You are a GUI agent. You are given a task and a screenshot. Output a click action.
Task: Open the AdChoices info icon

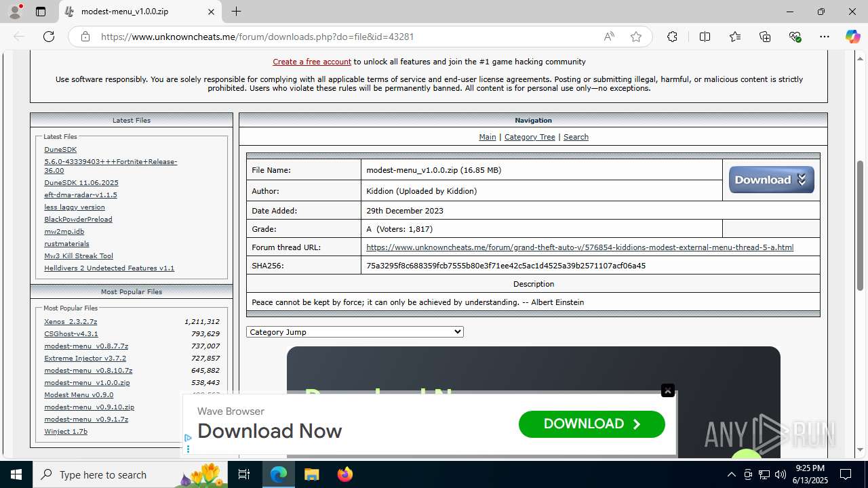188,439
